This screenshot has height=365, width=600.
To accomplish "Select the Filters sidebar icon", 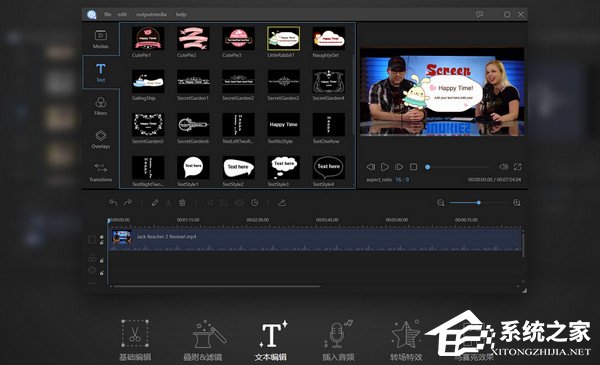I will 101,106.
